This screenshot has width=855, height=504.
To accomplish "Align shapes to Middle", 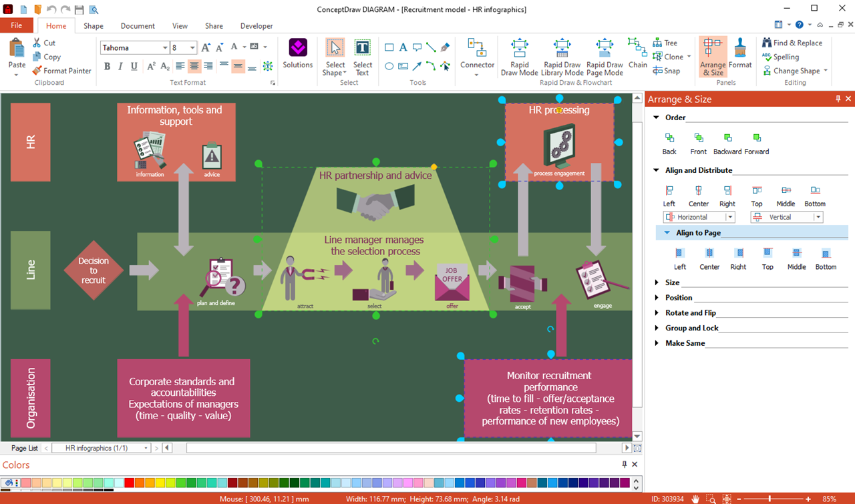I will (786, 196).
